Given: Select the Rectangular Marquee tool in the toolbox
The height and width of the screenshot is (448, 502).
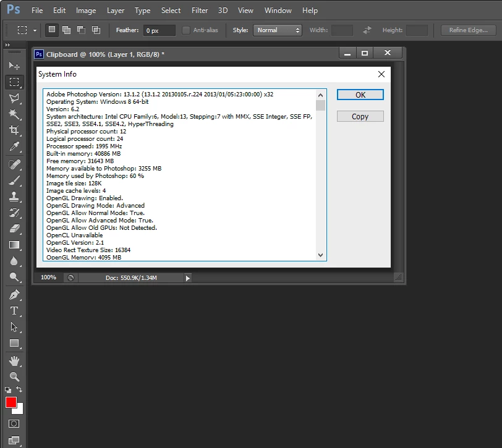Looking at the screenshot, I should point(14,82).
